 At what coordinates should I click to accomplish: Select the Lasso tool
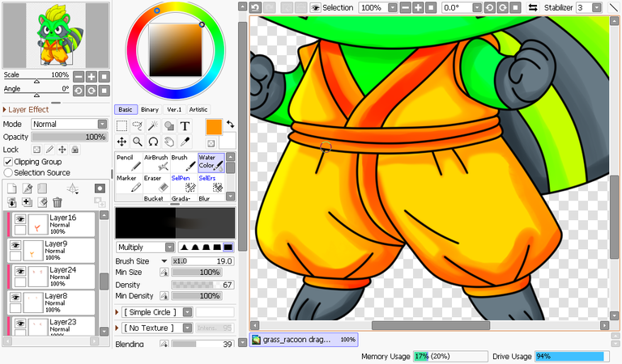[x=137, y=126]
